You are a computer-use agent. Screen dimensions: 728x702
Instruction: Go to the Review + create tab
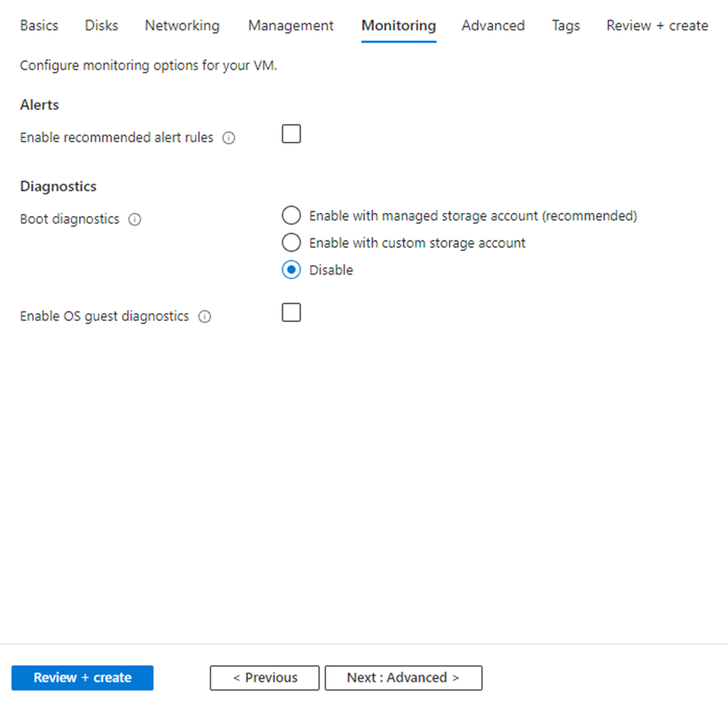click(657, 25)
